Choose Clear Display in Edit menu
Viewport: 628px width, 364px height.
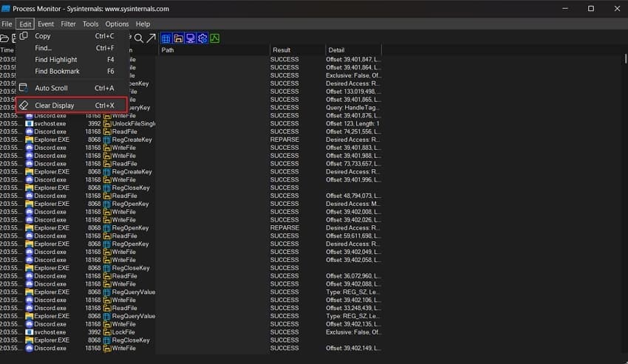coord(72,106)
